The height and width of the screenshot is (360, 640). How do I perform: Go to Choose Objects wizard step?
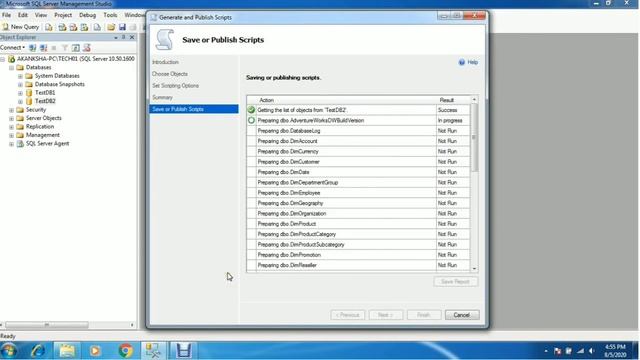[170, 74]
